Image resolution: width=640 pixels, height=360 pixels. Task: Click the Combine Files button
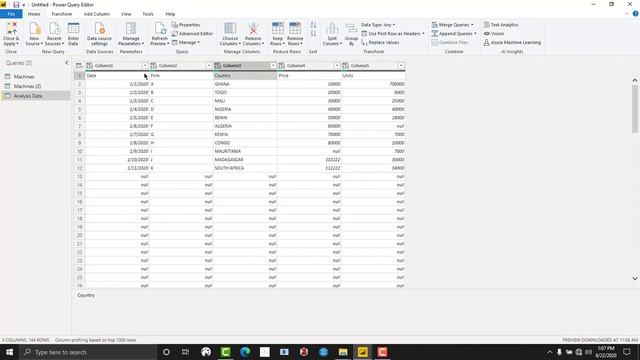pyautogui.click(x=450, y=42)
